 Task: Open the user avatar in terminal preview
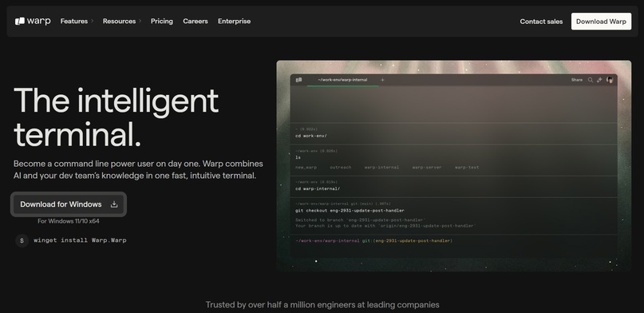(x=610, y=80)
